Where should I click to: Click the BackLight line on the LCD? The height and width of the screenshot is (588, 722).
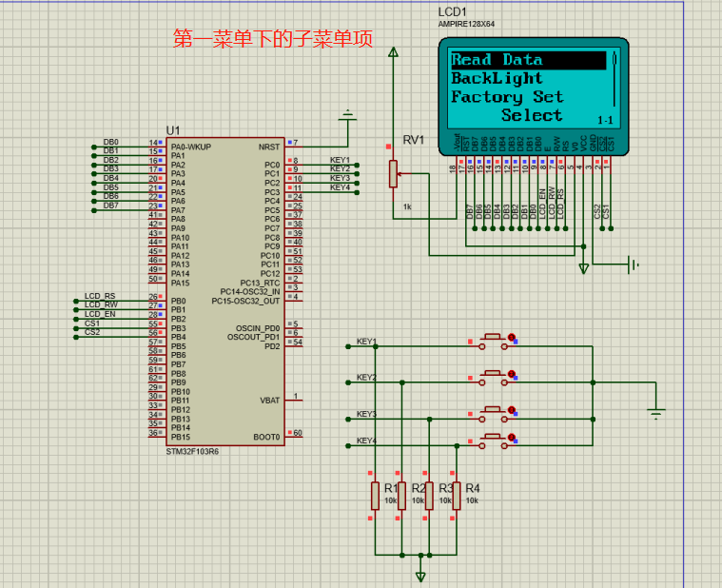(497, 78)
